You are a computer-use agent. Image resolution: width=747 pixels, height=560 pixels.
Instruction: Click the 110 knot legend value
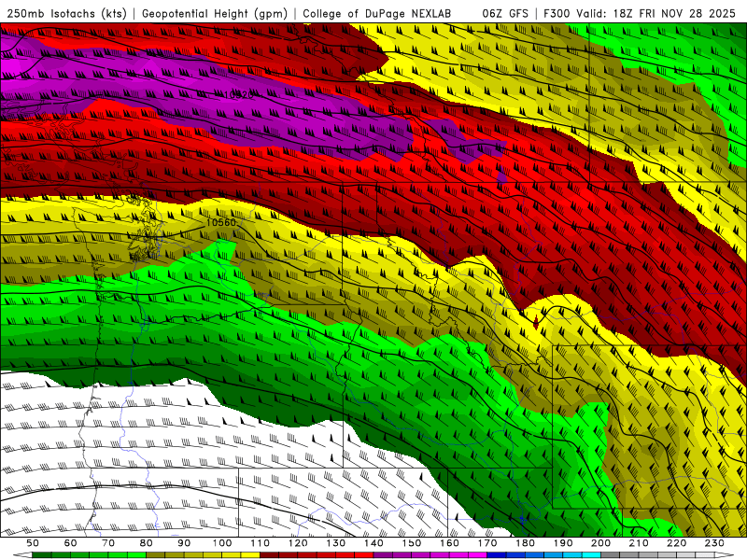pyautogui.click(x=261, y=543)
